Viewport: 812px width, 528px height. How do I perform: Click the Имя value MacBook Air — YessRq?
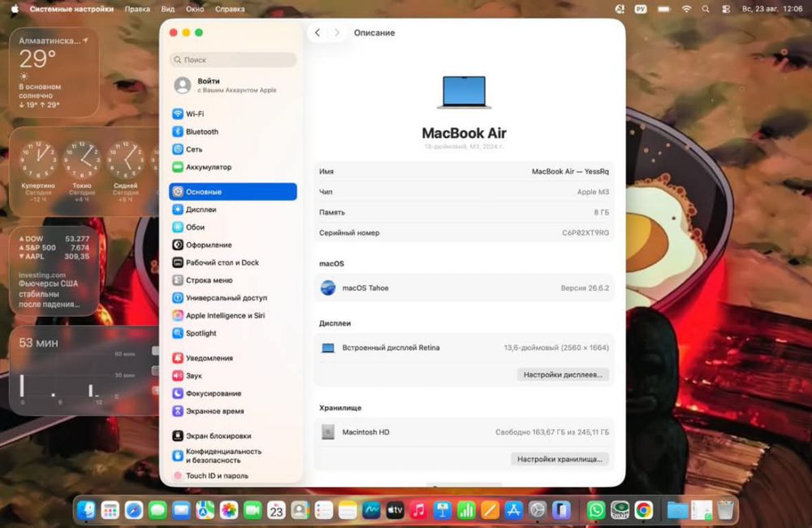(x=570, y=171)
